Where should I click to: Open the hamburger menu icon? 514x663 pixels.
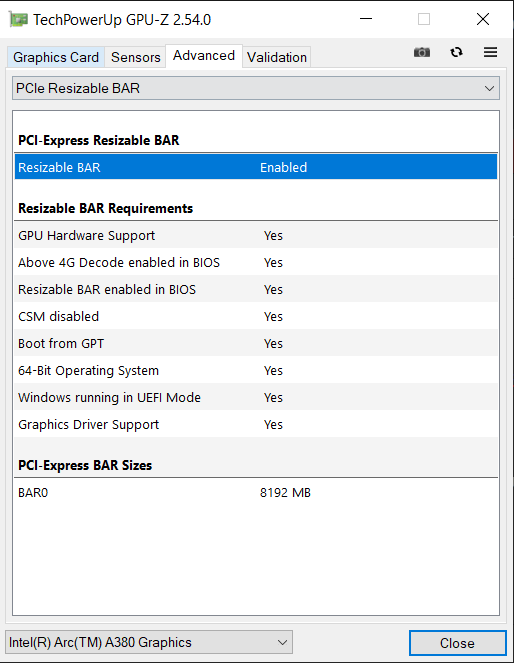(490, 52)
